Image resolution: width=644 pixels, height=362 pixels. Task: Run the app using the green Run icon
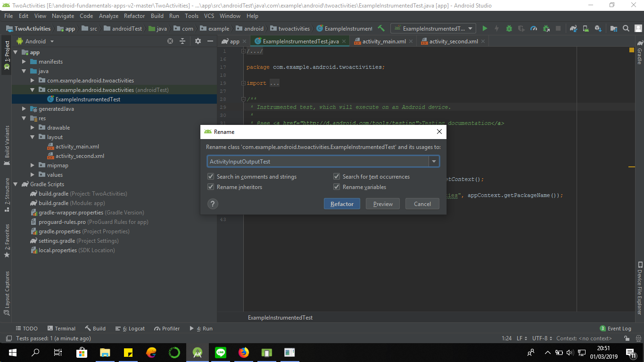(485, 28)
